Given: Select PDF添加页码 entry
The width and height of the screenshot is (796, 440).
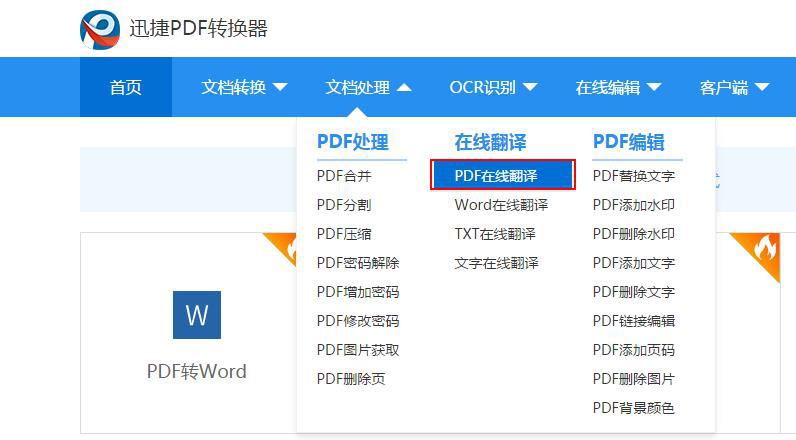Looking at the screenshot, I should click(x=634, y=350).
